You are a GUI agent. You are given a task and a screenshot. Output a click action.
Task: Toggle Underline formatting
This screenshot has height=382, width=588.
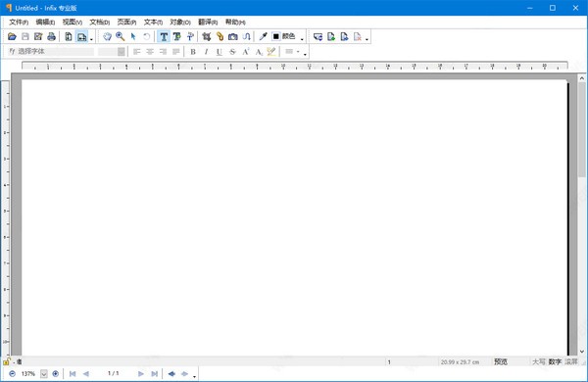(x=219, y=52)
